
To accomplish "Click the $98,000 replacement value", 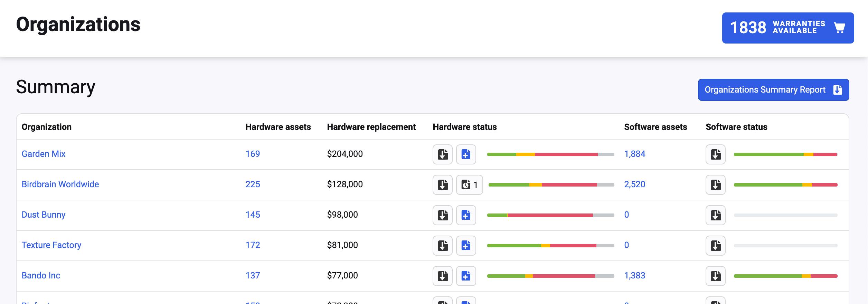I will pos(342,215).
